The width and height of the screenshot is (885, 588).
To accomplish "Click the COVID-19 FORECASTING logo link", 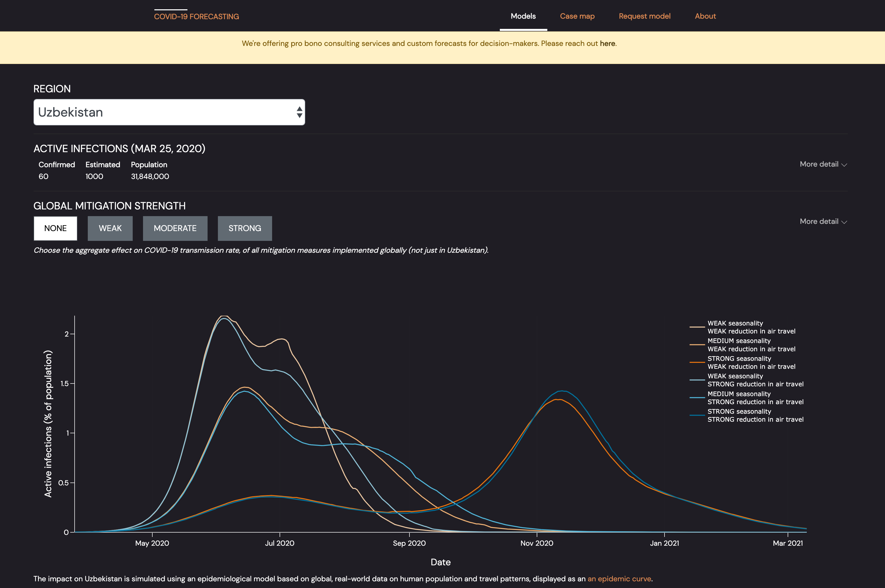I will [x=196, y=17].
